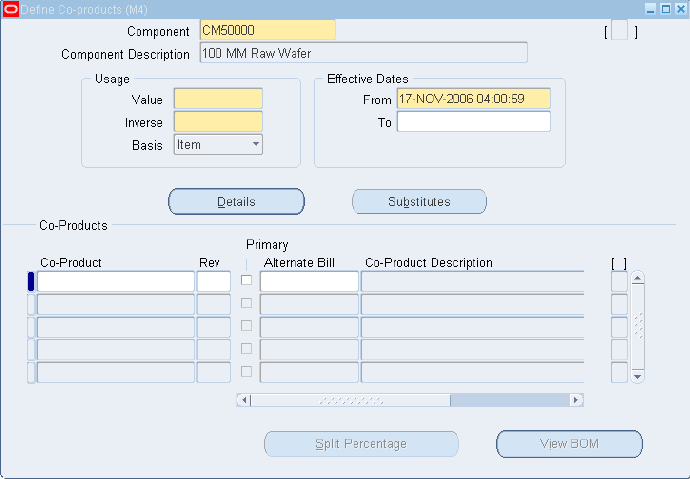Viewport: 690px width, 479px height.
Task: Click the horizontal scrollbar left arrow
Action: point(244,400)
